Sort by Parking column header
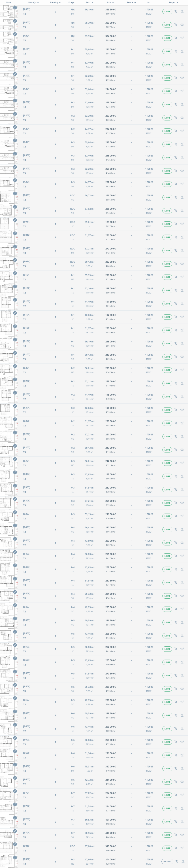The image size is (188, 868). pyautogui.click(x=55, y=2)
